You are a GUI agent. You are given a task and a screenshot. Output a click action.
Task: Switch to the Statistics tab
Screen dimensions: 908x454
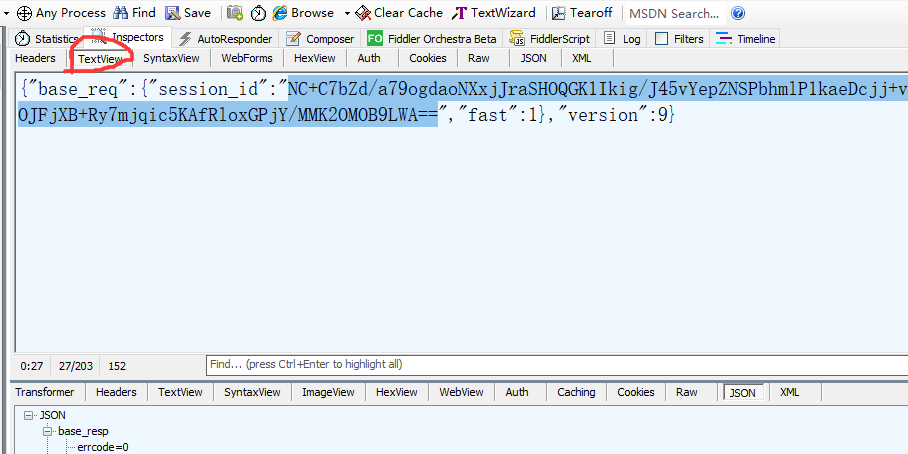click(48, 39)
